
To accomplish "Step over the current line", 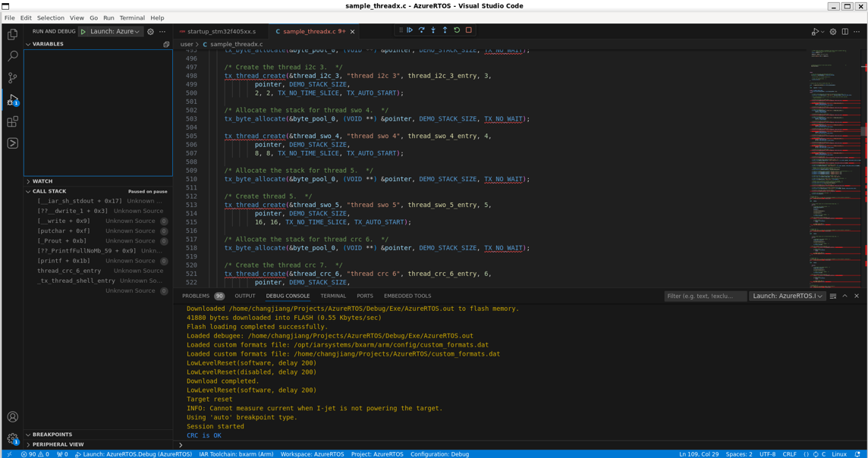I will tap(422, 30).
